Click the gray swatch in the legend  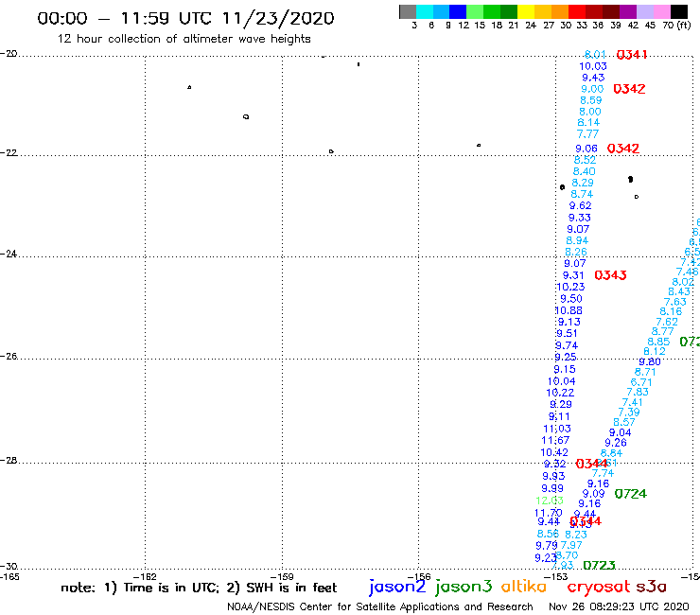point(408,11)
